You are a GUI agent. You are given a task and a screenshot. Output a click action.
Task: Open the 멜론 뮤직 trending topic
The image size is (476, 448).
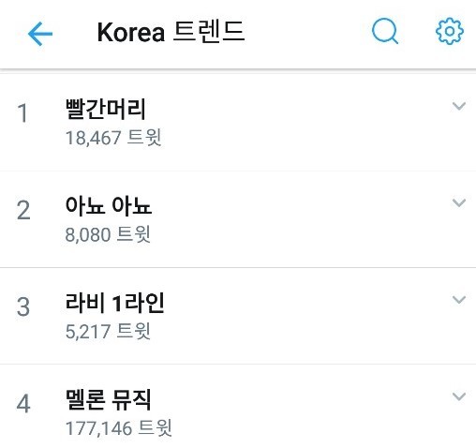pyautogui.click(x=109, y=399)
